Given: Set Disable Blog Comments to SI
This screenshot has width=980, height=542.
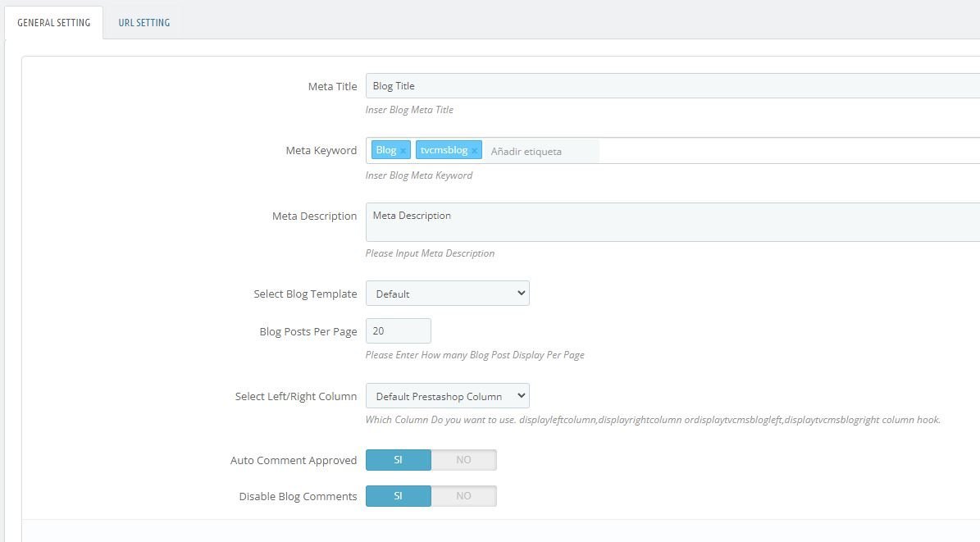Looking at the screenshot, I should tap(398, 496).
